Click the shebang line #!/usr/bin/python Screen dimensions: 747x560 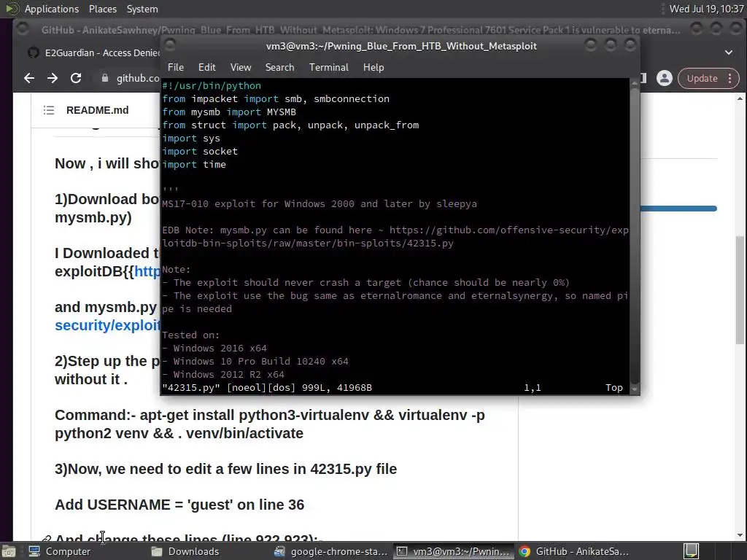pyautogui.click(x=212, y=86)
